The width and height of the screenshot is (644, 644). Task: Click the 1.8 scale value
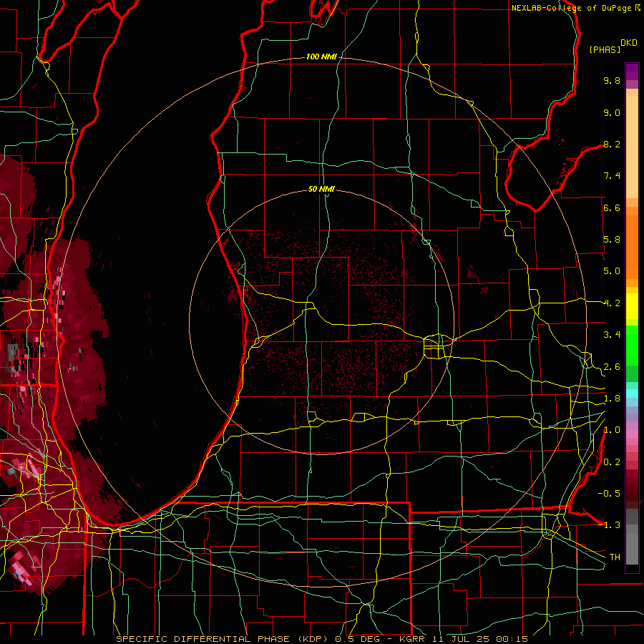612,399
